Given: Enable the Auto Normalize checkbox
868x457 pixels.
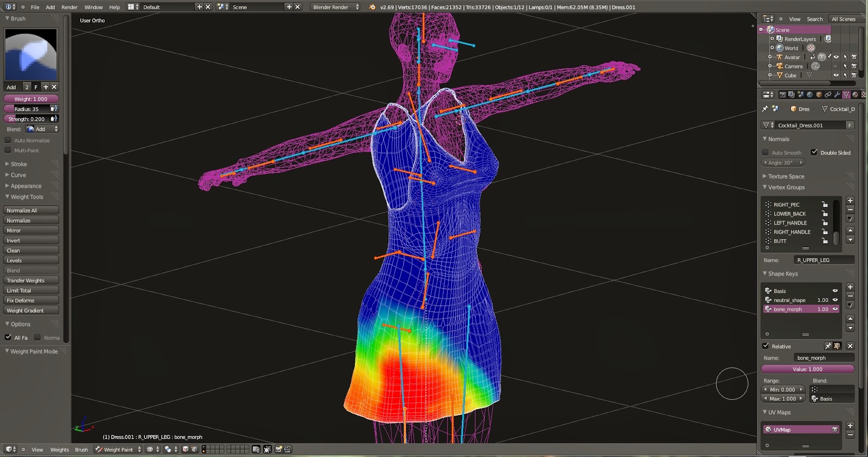Looking at the screenshot, I should pyautogui.click(x=8, y=140).
